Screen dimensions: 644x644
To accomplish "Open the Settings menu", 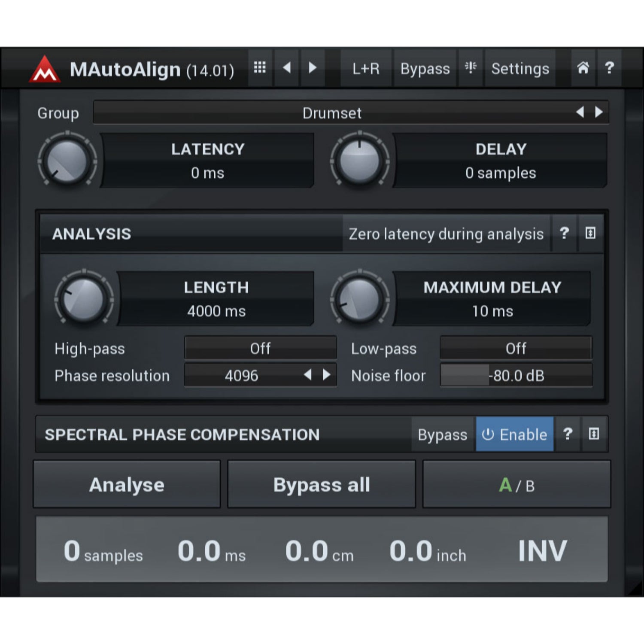I will [x=520, y=69].
